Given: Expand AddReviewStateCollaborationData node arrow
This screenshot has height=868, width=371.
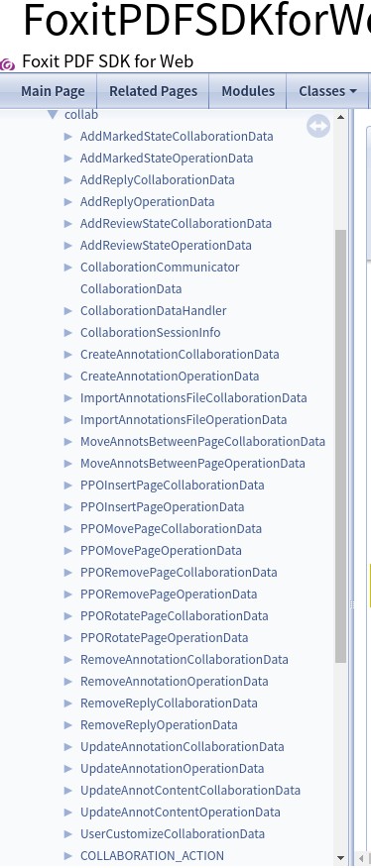Looking at the screenshot, I should pos(68,224).
